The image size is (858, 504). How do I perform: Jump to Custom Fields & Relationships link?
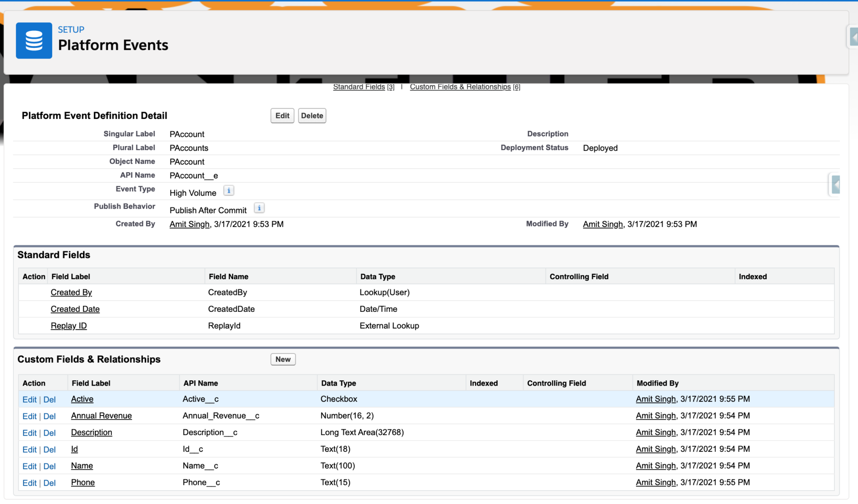[460, 87]
